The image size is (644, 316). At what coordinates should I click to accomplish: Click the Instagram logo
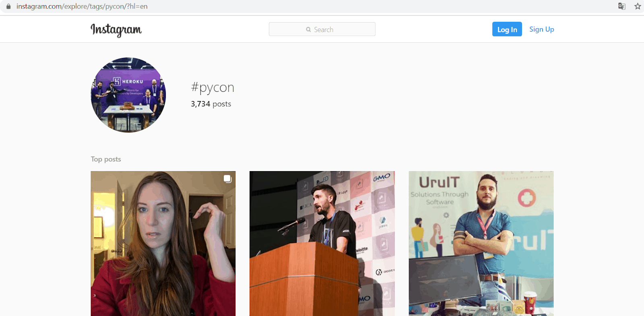pos(116,30)
